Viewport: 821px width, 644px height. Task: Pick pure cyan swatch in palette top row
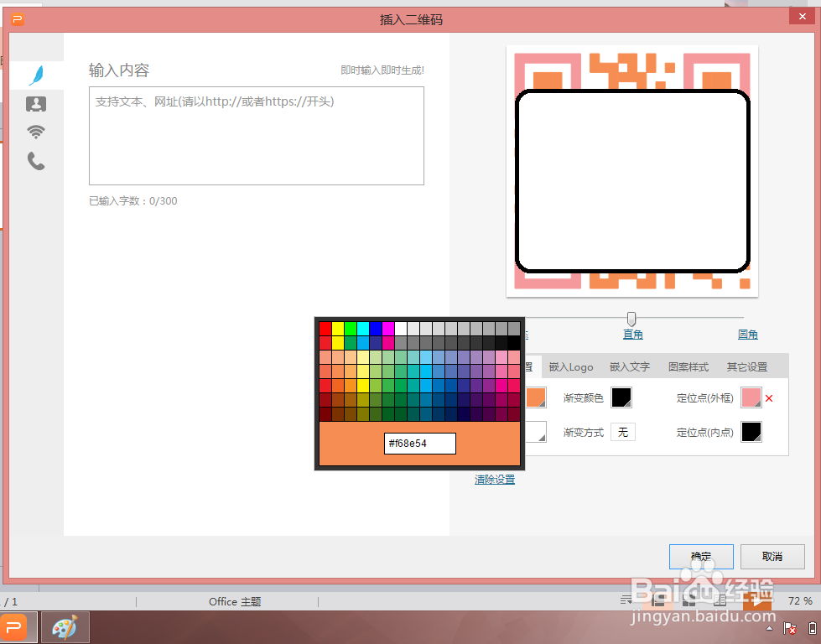point(363,329)
